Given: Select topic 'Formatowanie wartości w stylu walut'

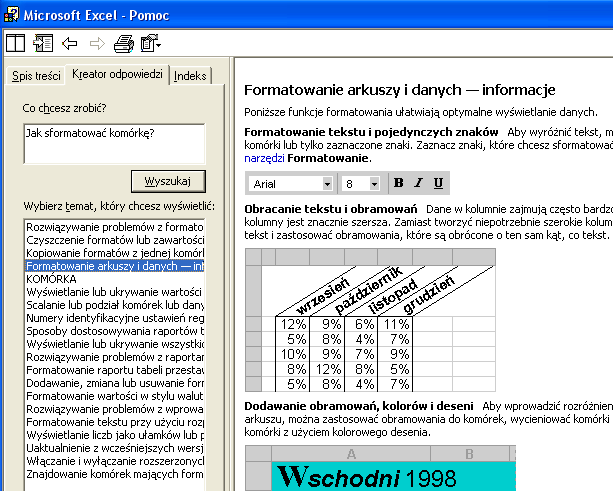Looking at the screenshot, I should coord(115,396).
